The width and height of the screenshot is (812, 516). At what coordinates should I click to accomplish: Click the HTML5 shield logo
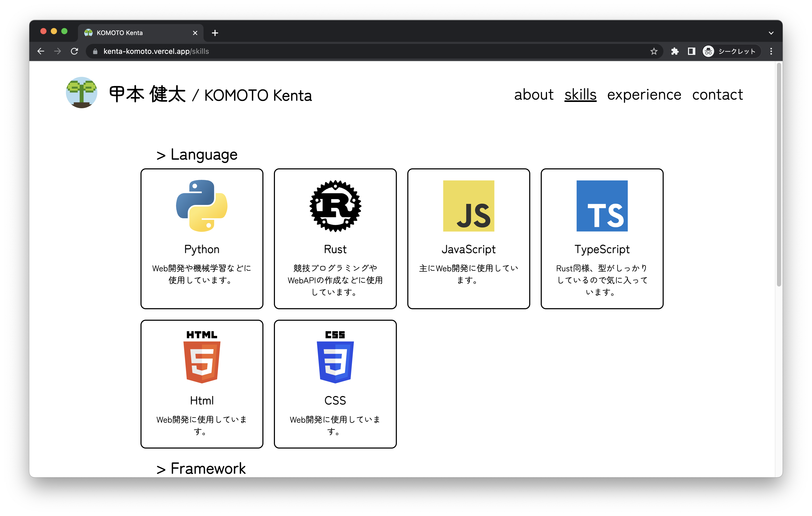202,357
